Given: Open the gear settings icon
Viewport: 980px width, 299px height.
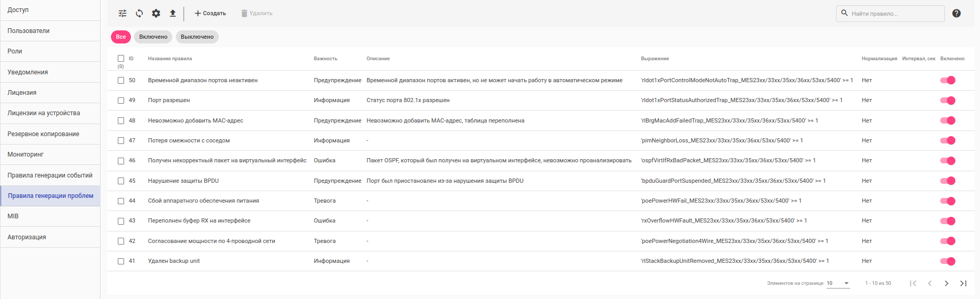Looking at the screenshot, I should click(x=156, y=14).
